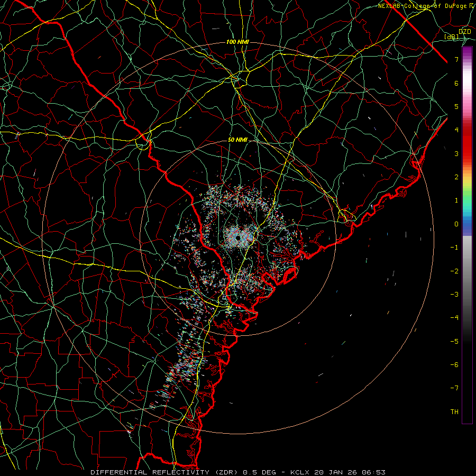Click the "3" value on the color scale
Viewport: 476px width, 476px height.
[456, 153]
